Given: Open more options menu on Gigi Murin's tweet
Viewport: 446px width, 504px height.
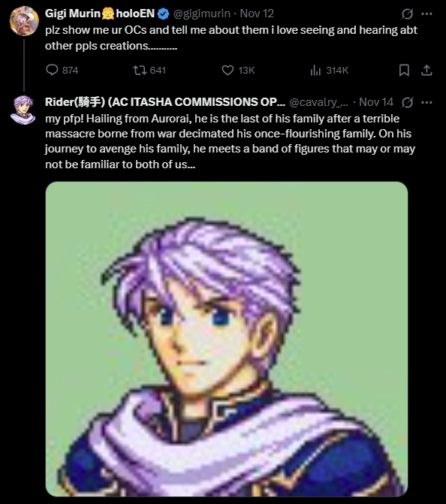Looking at the screenshot, I should click(426, 14).
